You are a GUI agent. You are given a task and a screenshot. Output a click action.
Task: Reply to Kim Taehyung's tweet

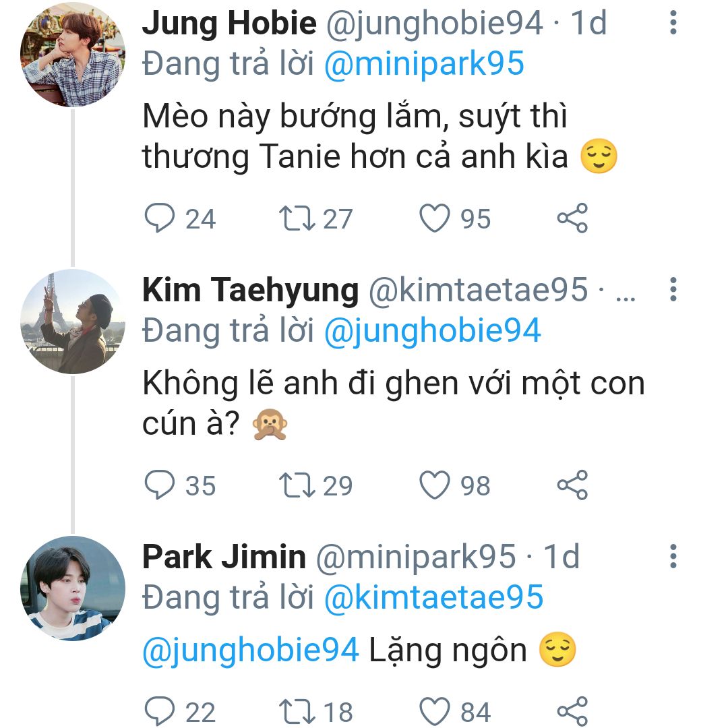point(160,485)
